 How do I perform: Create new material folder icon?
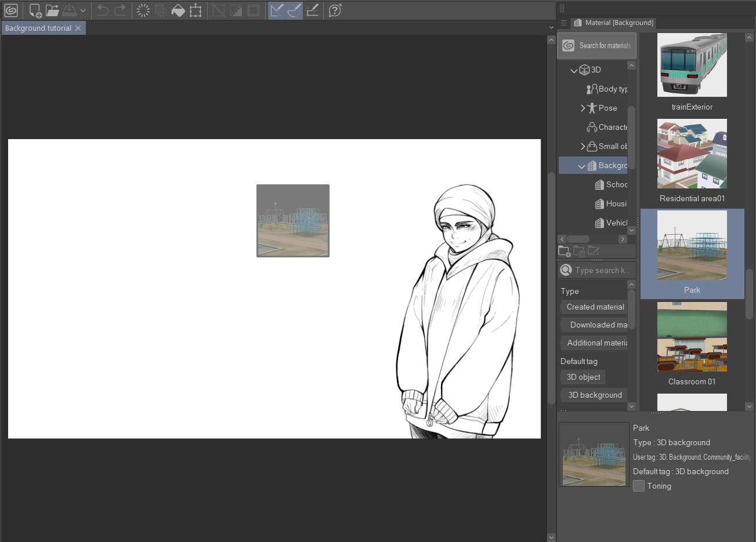pyautogui.click(x=564, y=251)
